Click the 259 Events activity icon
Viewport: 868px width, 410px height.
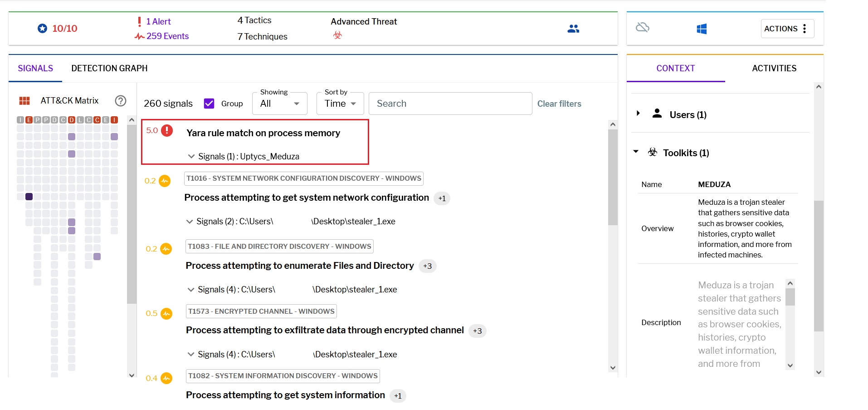139,36
